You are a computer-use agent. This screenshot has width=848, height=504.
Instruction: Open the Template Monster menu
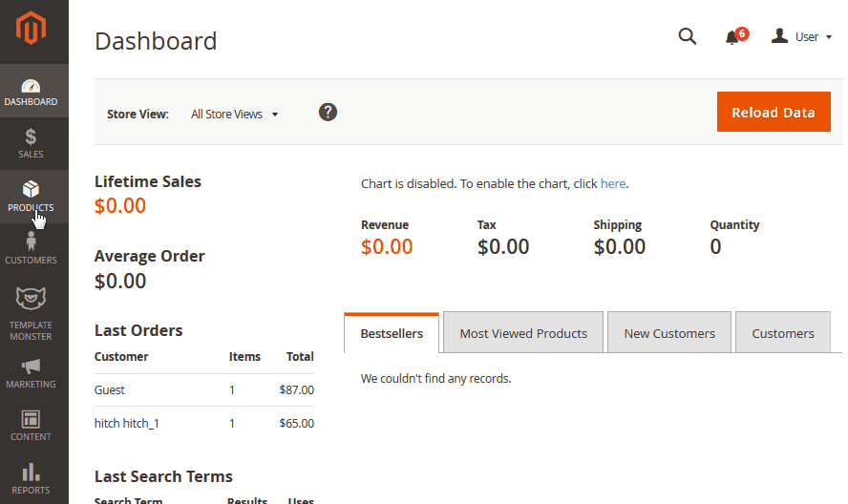(x=31, y=314)
